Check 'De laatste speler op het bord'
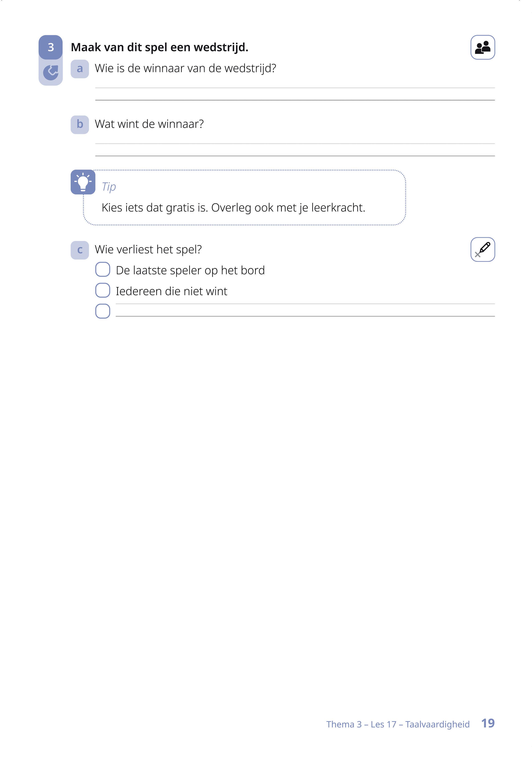 (x=103, y=269)
